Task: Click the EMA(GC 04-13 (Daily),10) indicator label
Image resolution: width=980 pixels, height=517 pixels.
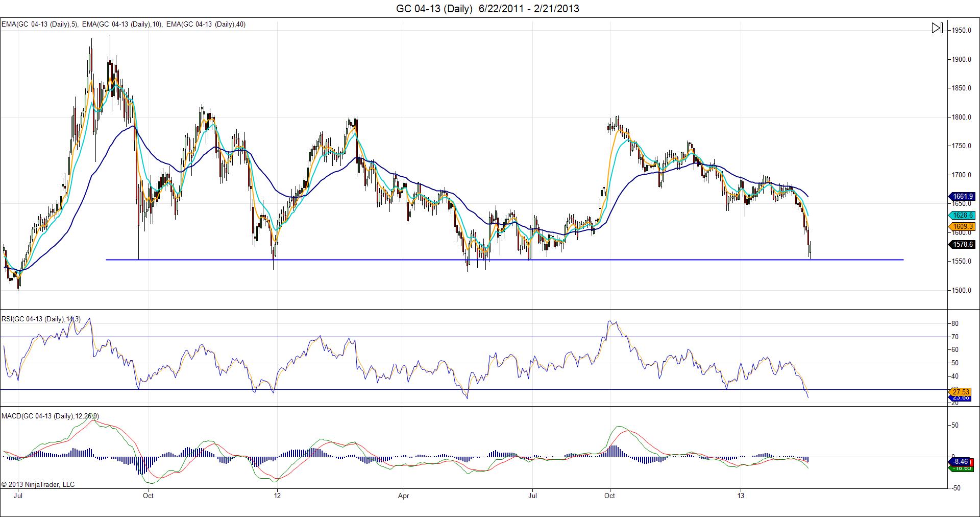Action: [x=122, y=24]
